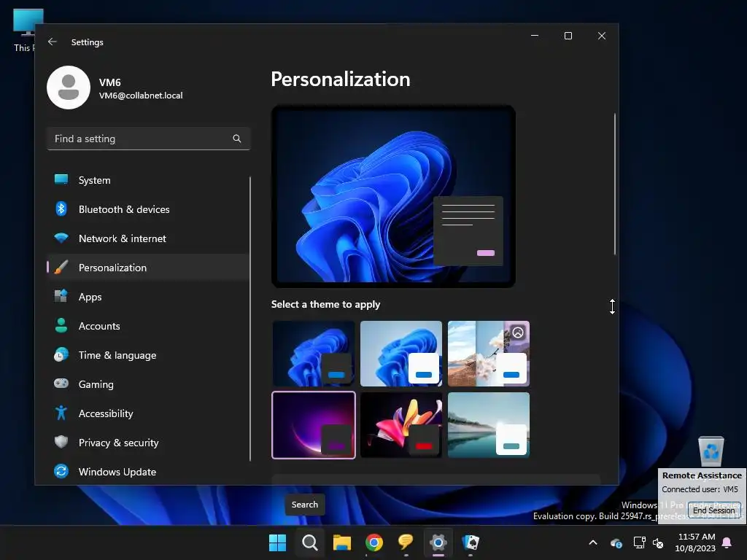Image resolution: width=747 pixels, height=560 pixels.
Task: Open Bluetooth & devices category
Action: click(148, 209)
